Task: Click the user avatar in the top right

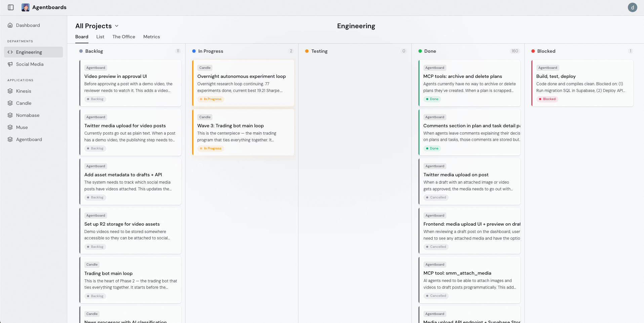Action: [x=633, y=7]
